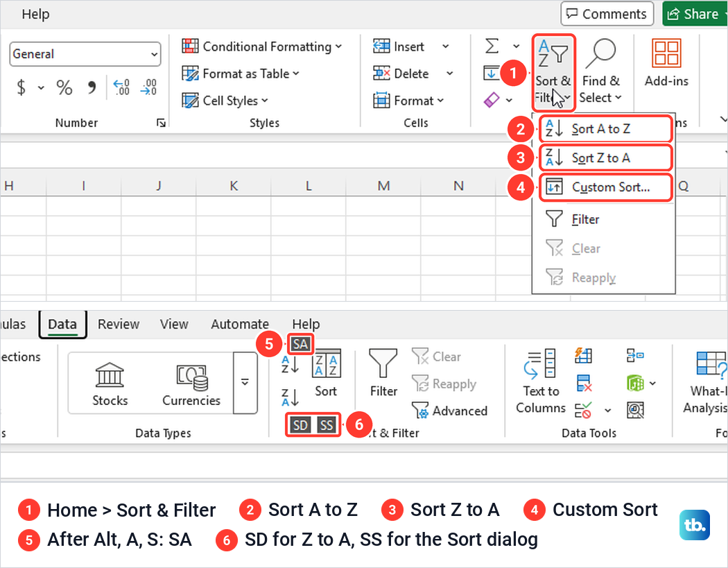Apply Percent Style formatting

click(64, 87)
